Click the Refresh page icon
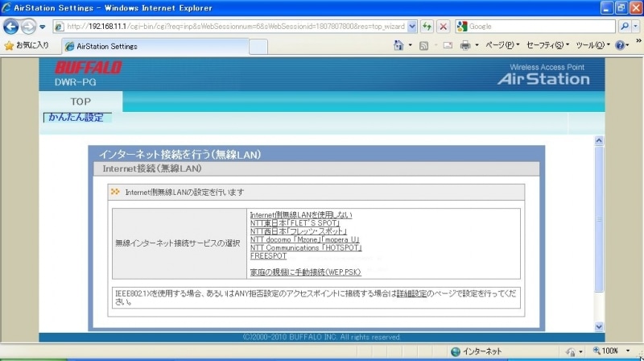644x361 pixels. point(427,27)
